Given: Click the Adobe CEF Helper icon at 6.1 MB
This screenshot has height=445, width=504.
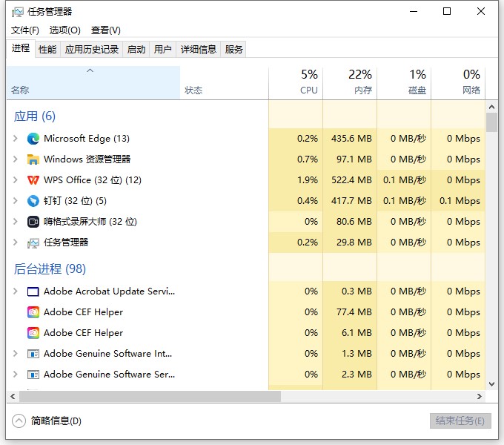Looking at the screenshot, I should (x=33, y=333).
